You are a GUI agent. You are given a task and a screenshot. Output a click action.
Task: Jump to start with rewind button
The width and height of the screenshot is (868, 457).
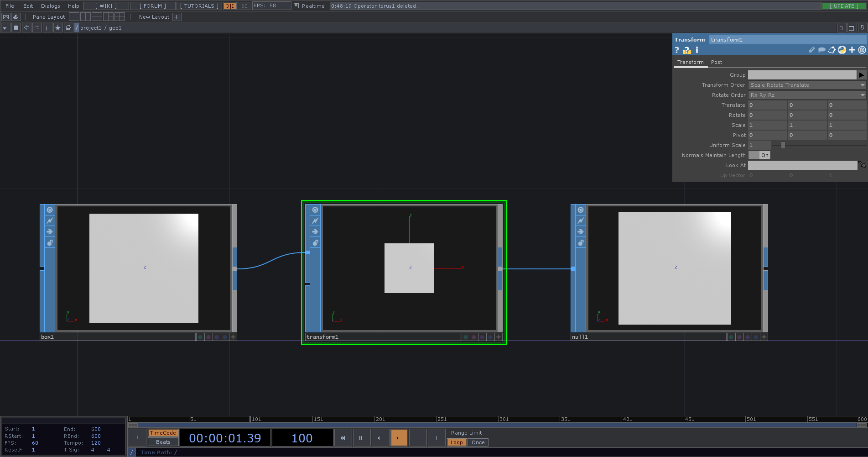343,438
